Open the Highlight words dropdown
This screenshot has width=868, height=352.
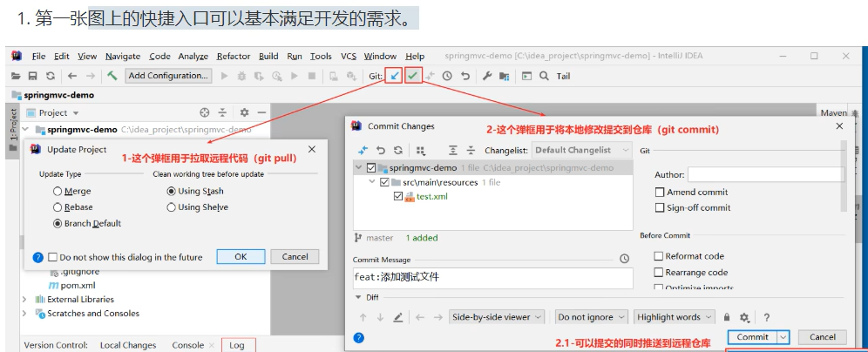tap(675, 317)
